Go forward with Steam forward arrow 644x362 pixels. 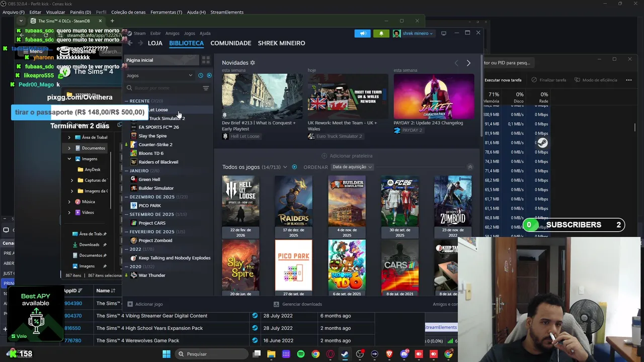pyautogui.click(x=140, y=43)
